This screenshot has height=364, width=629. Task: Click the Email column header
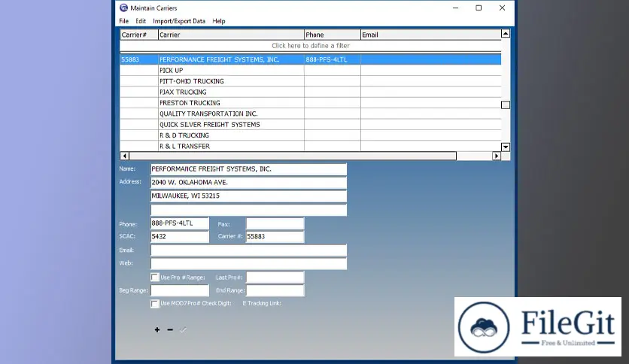pyautogui.click(x=431, y=35)
